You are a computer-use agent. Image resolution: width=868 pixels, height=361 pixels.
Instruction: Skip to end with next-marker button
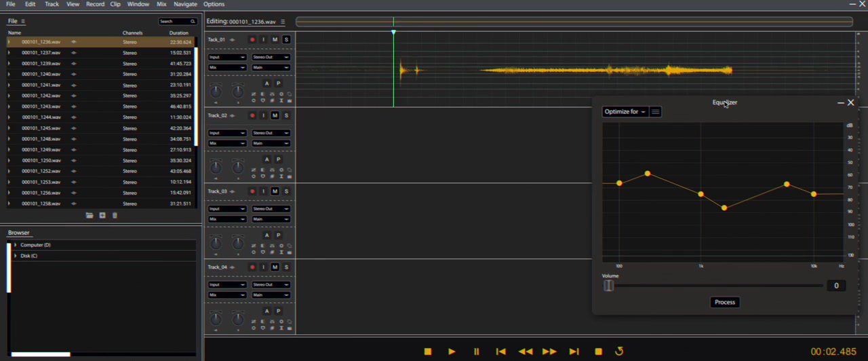pos(574,351)
